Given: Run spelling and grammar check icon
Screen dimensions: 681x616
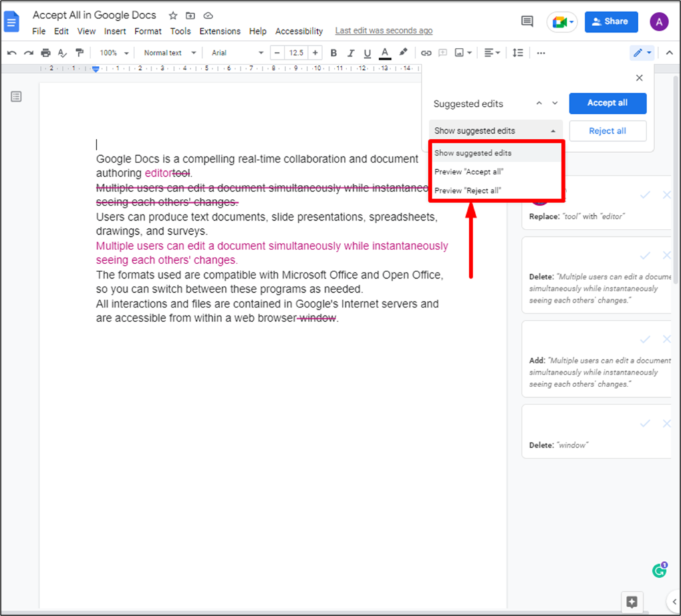Looking at the screenshot, I should click(x=63, y=53).
